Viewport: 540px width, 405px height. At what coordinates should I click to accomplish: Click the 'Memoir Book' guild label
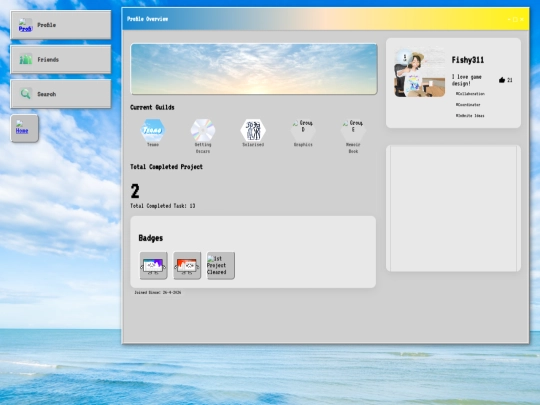(353, 148)
